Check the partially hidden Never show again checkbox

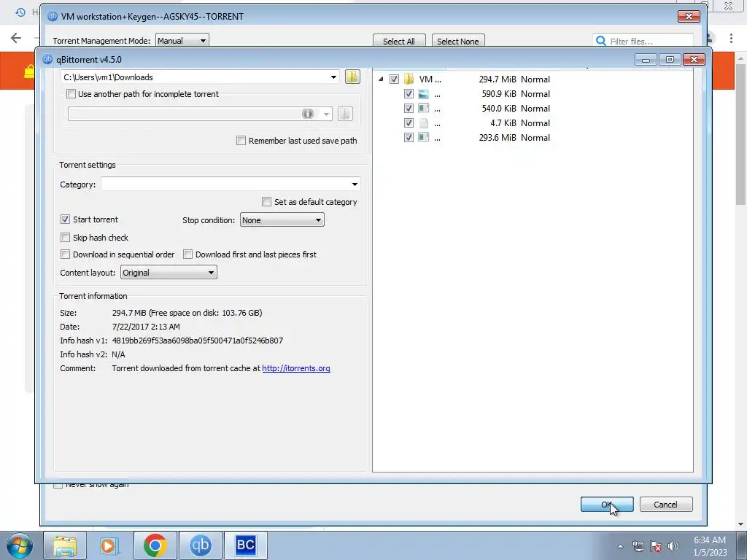click(58, 485)
